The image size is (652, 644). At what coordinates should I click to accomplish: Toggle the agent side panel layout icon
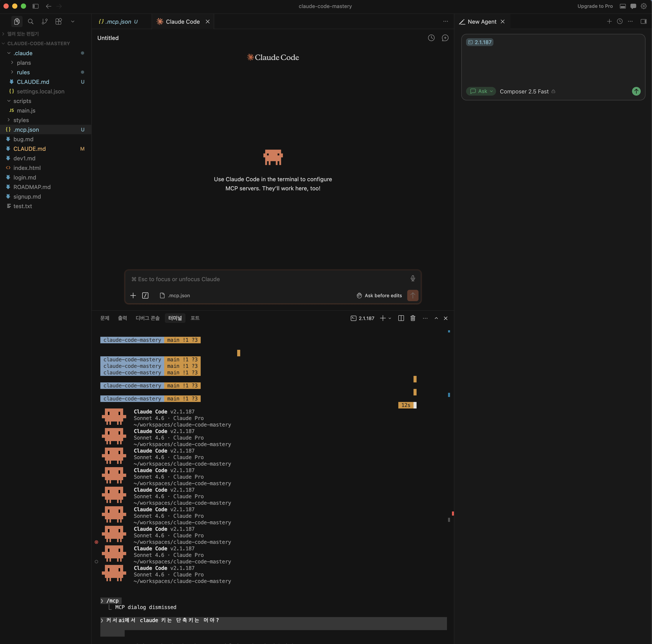pos(644,22)
